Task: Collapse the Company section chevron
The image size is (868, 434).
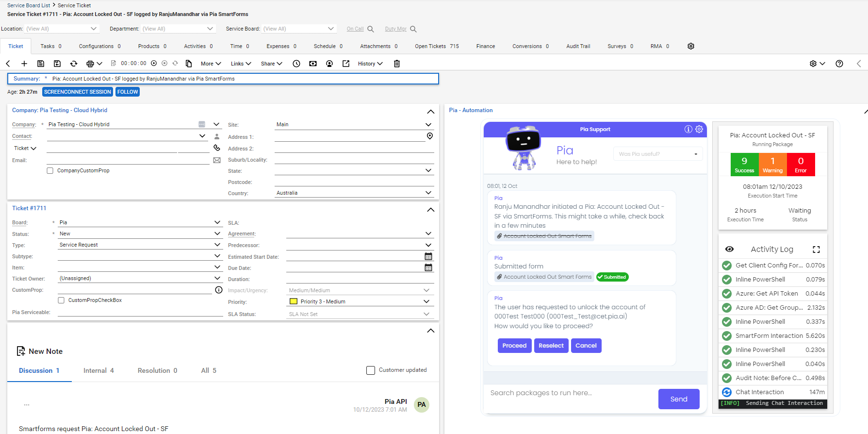Action: 430,111
